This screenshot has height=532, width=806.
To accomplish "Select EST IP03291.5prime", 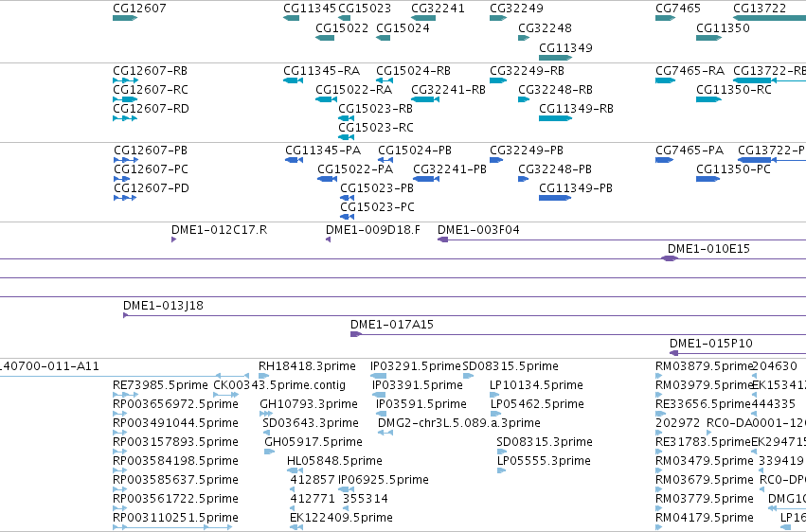I will [x=378, y=377].
